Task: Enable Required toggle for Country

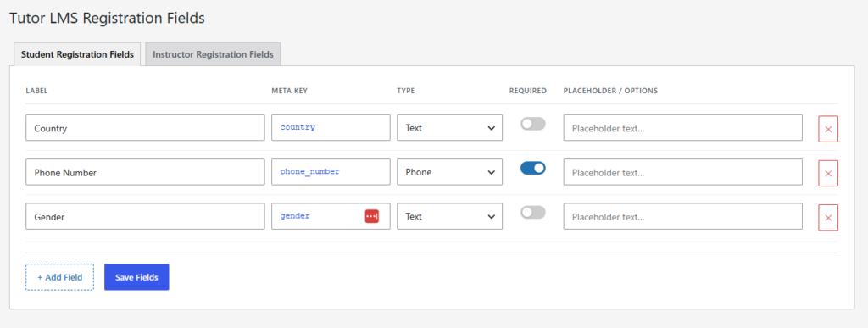Action: 532,124
